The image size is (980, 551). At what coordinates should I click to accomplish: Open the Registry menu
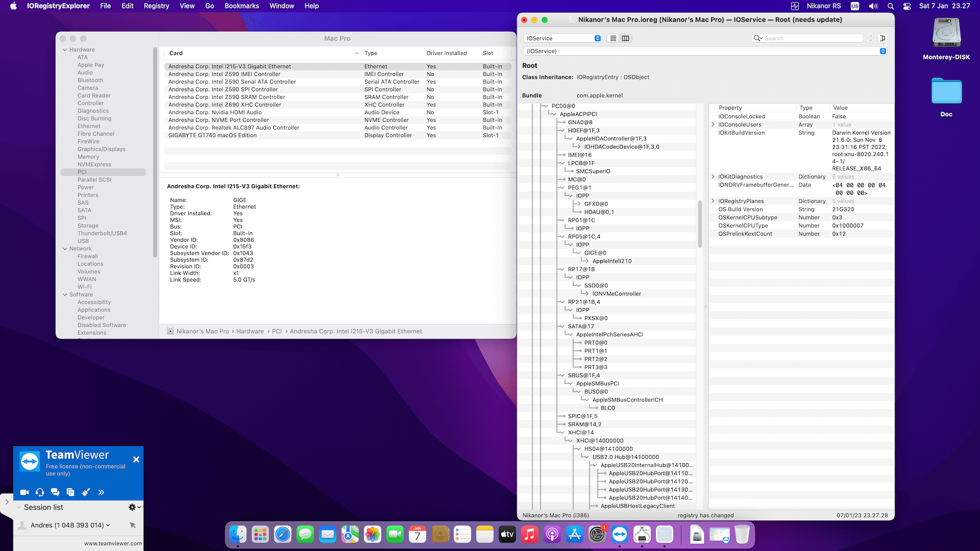tap(156, 6)
